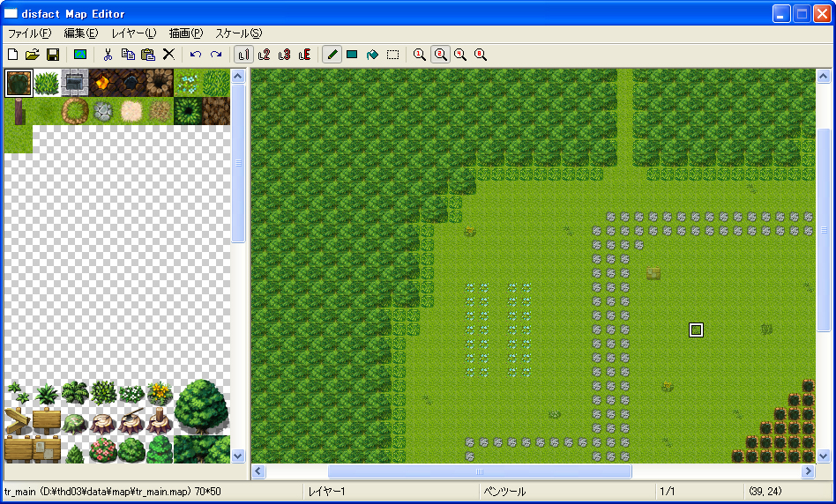Screen dimensions: 836x504
Task: Open the ファイル(F) menu
Action: [29, 33]
